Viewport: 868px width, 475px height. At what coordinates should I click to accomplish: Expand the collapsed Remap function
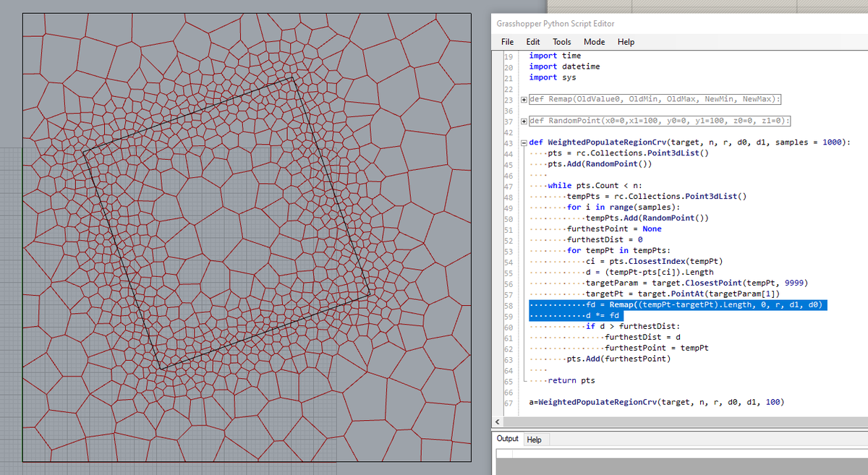523,99
